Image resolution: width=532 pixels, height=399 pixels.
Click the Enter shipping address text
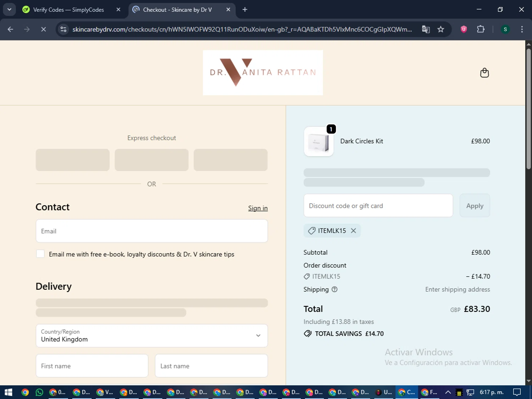pyautogui.click(x=458, y=289)
